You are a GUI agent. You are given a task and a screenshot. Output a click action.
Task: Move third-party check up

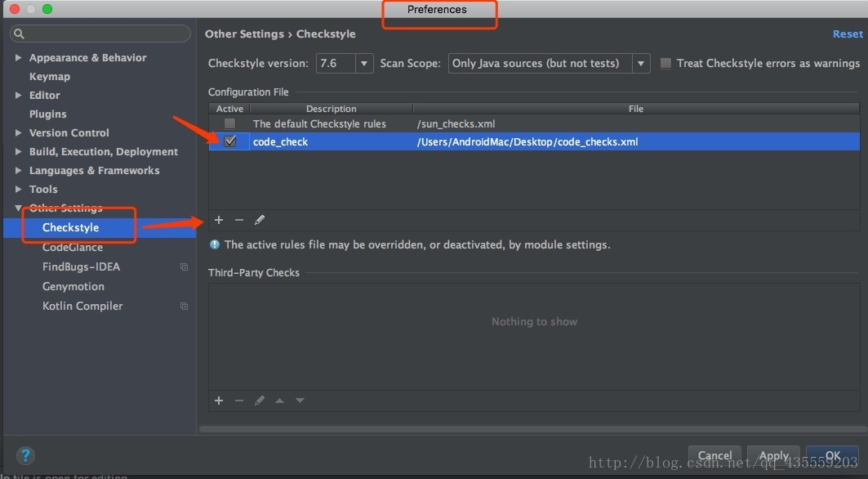(279, 401)
